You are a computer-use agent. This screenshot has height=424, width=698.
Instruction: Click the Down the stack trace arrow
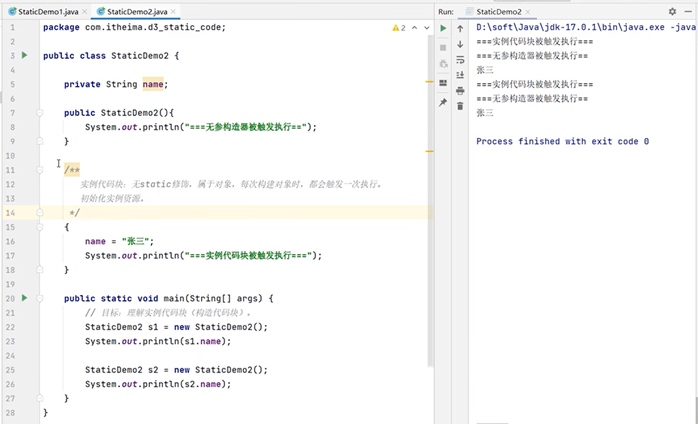tap(460, 44)
